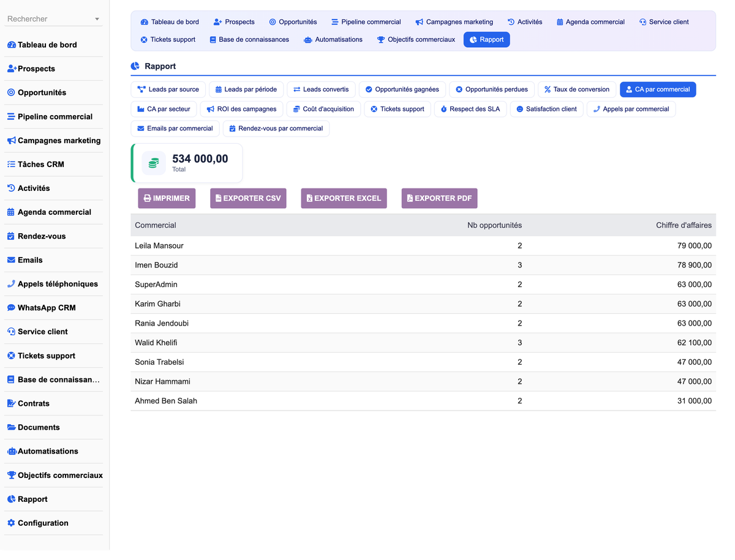Click the Tableau de bord gauge icon in sidebar
The width and height of the screenshot is (735, 560).
tap(11, 45)
